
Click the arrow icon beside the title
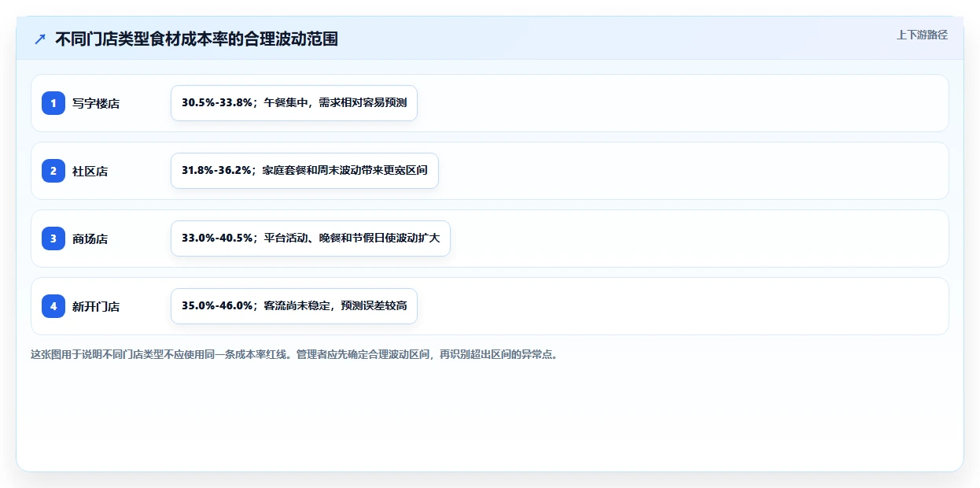tap(40, 39)
